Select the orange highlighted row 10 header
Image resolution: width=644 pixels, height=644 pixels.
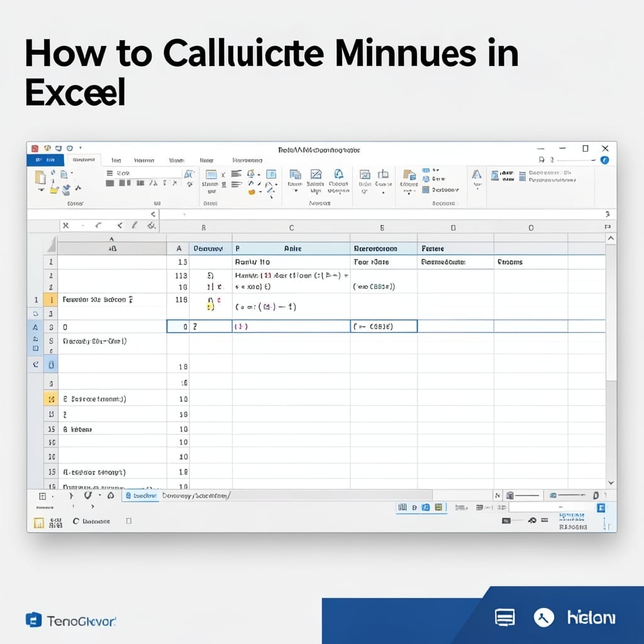pos(51,399)
